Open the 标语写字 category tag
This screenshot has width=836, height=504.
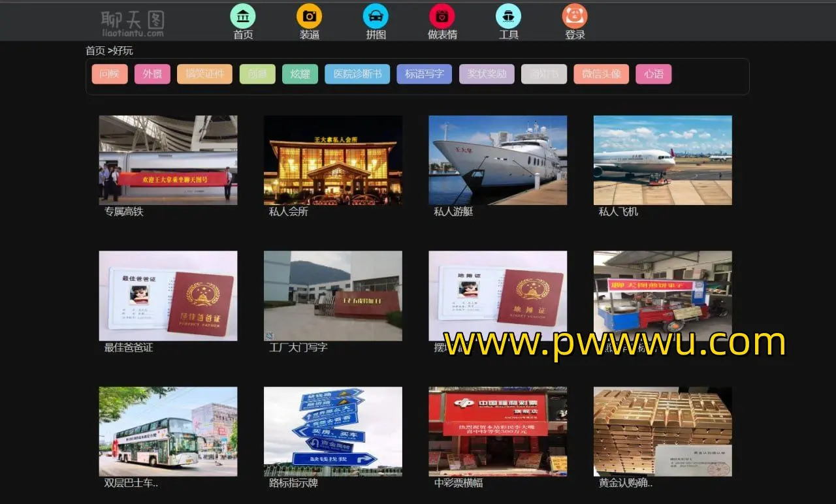pos(425,74)
